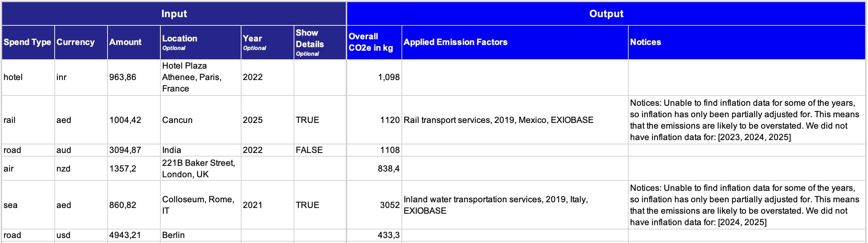Select the currency cell nzd
868x243 pixels.
click(x=81, y=168)
